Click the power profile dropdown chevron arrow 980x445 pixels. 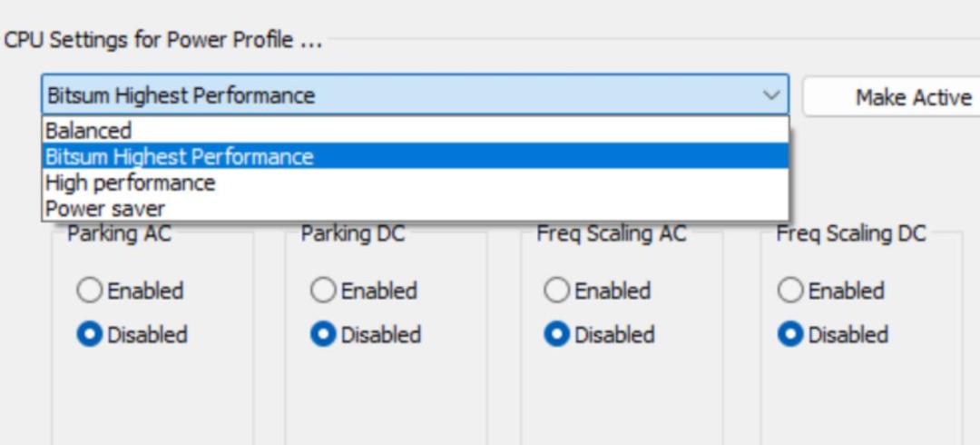771,95
